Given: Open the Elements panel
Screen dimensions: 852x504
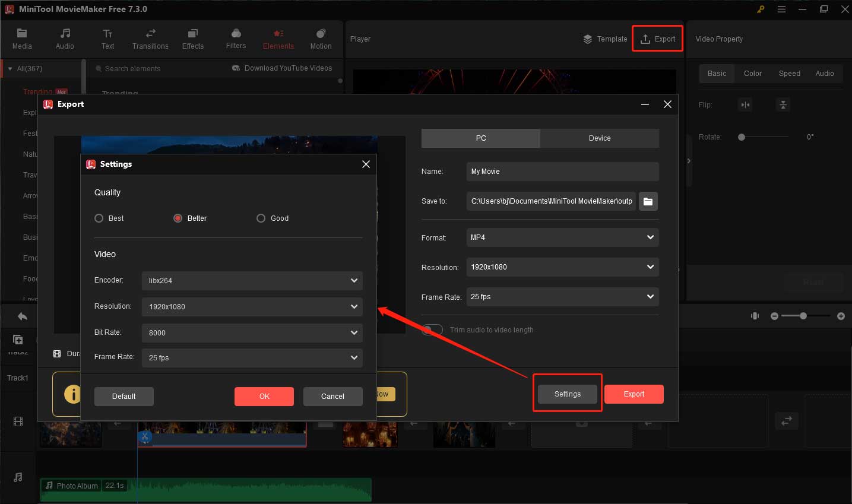Looking at the screenshot, I should [278, 39].
